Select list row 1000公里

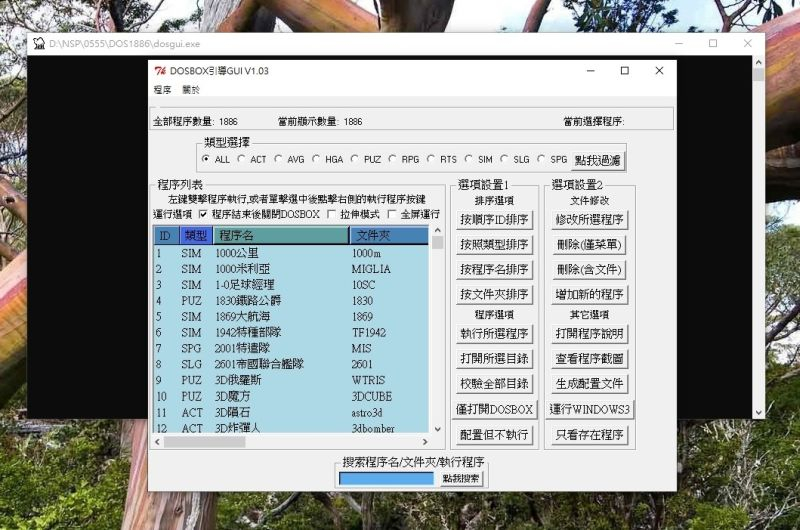[291, 253]
